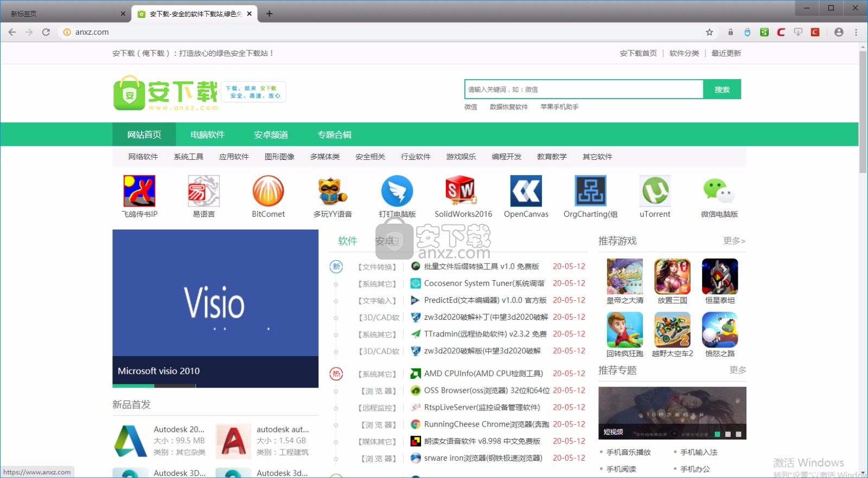Select the 网站首页 nav tab

click(144, 134)
